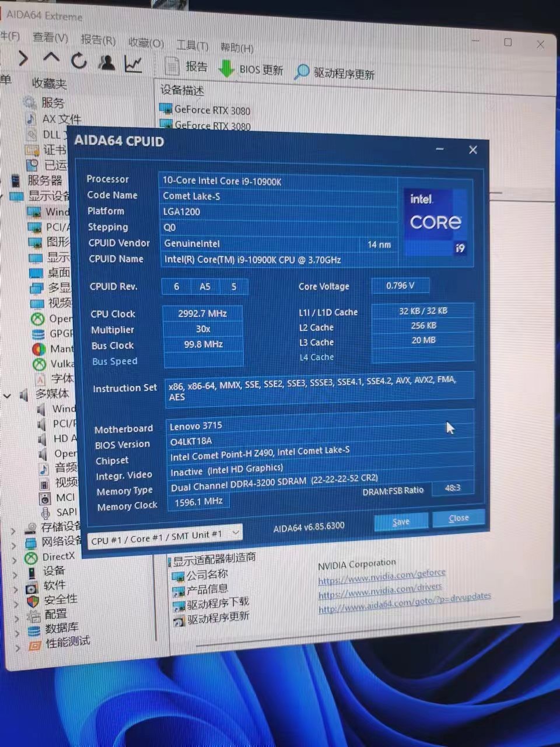Click Save in the CPUID window
This screenshot has width=560, height=747.
[401, 521]
